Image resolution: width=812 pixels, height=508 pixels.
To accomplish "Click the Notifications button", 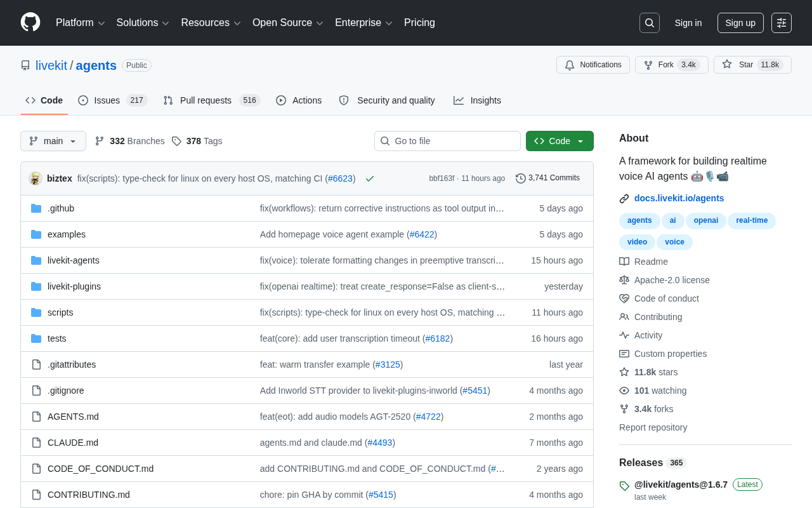I will tap(593, 65).
